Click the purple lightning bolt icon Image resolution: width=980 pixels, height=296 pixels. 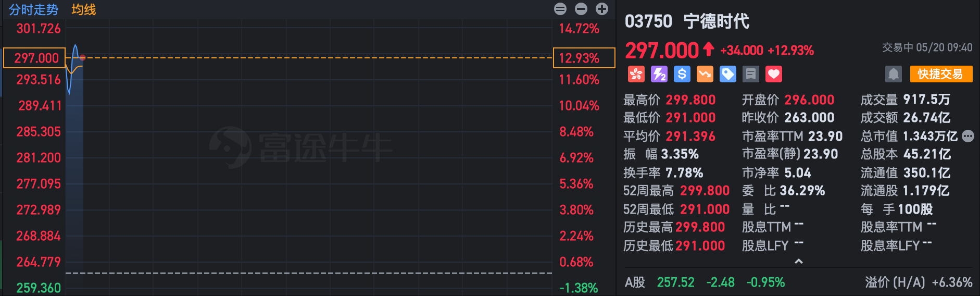(659, 74)
